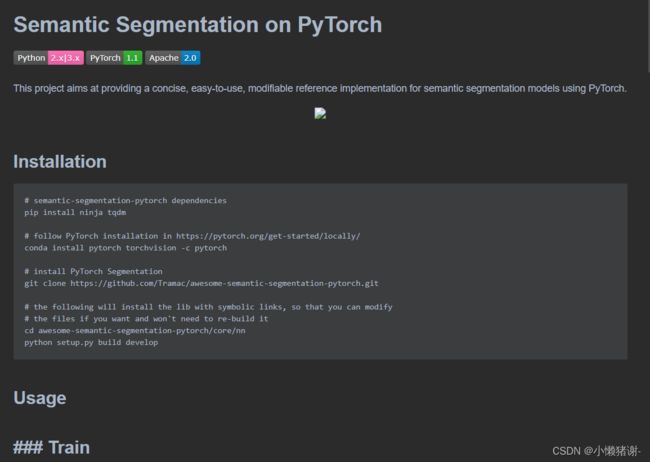Click the PyTorch 1.1 badge
Screen dimensions: 650x462
click(x=114, y=58)
